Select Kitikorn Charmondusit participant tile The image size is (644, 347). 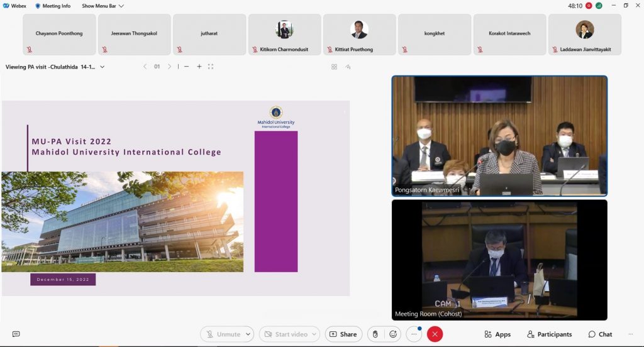click(x=285, y=35)
